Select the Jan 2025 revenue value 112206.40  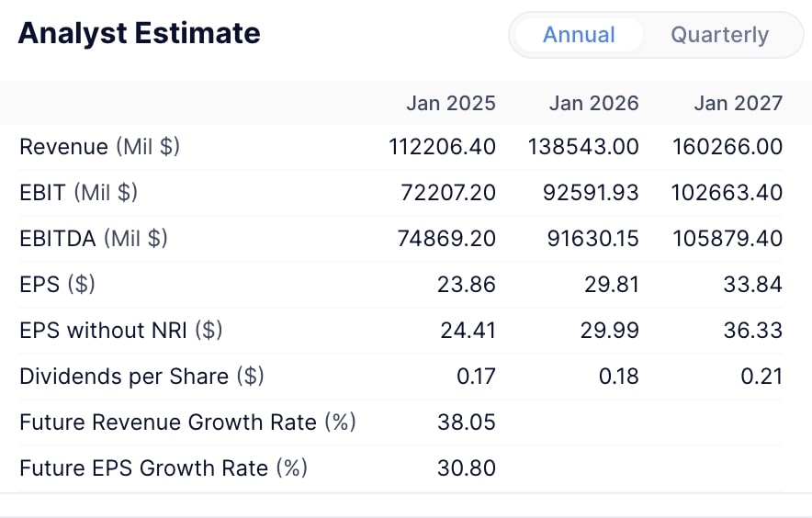(x=440, y=147)
